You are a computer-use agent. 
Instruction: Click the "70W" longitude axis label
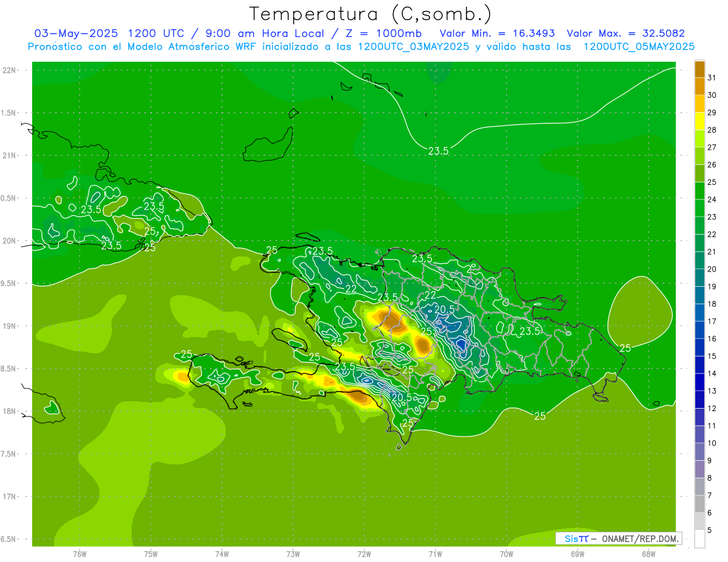click(507, 554)
